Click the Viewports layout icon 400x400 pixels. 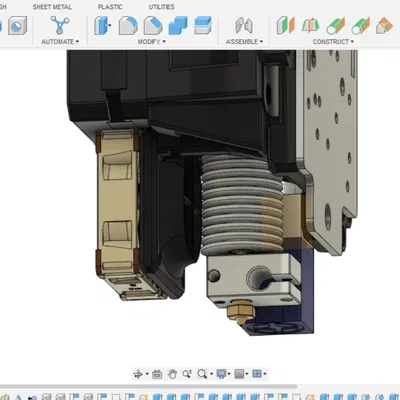pyautogui.click(x=257, y=374)
